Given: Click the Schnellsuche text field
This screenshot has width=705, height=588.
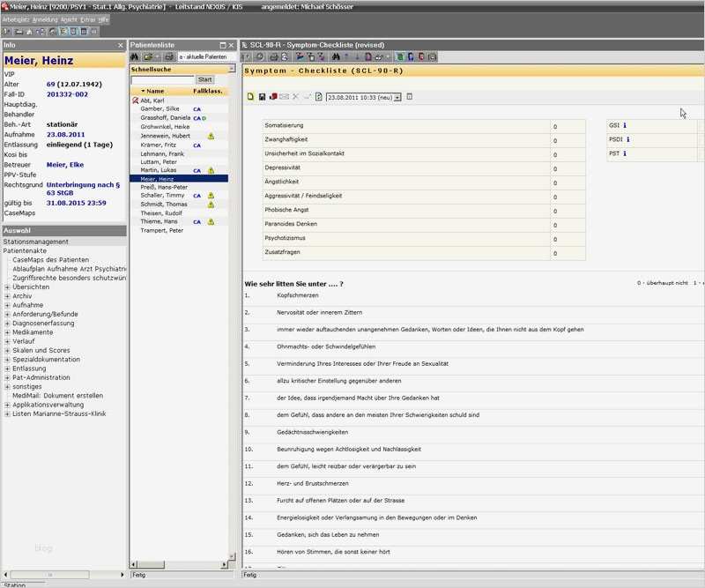Looking at the screenshot, I should (162, 79).
